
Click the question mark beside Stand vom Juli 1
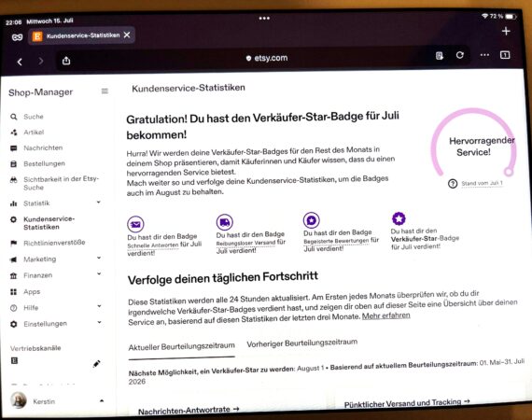pyautogui.click(x=453, y=184)
